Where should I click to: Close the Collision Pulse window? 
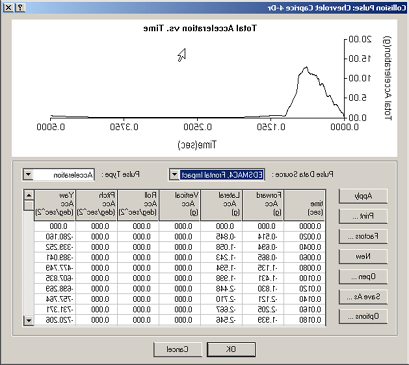tap(9, 8)
